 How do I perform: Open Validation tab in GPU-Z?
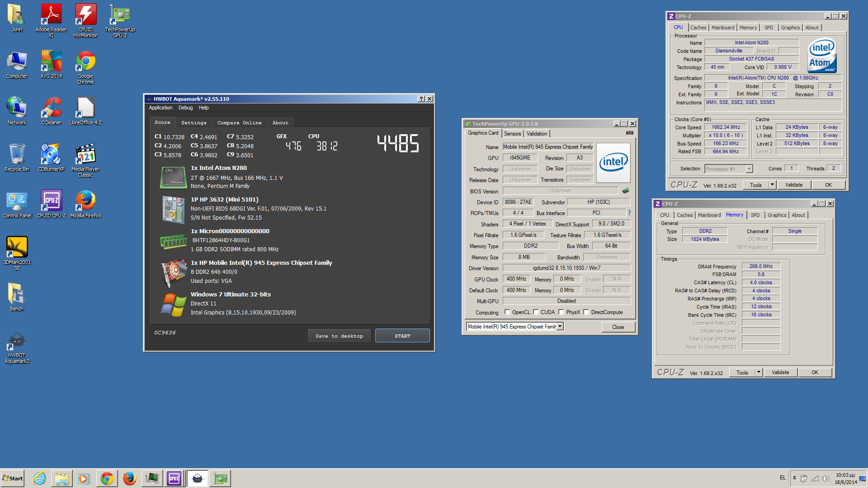point(537,134)
